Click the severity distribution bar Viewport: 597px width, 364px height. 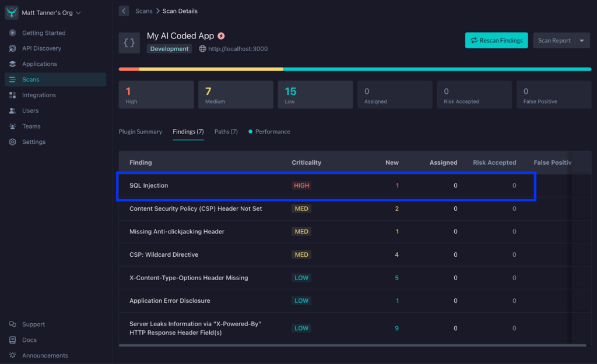(356, 69)
